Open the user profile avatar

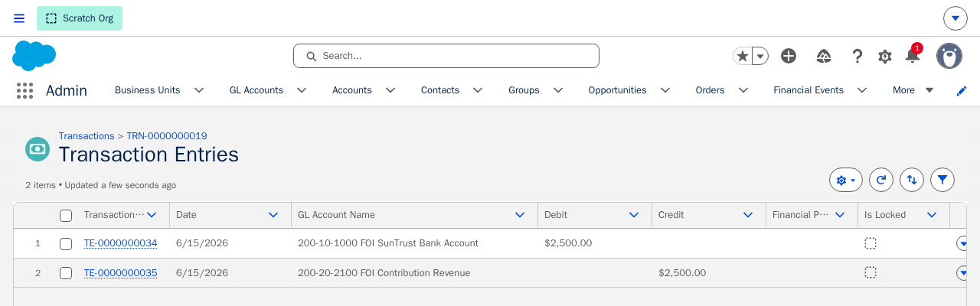(x=949, y=56)
